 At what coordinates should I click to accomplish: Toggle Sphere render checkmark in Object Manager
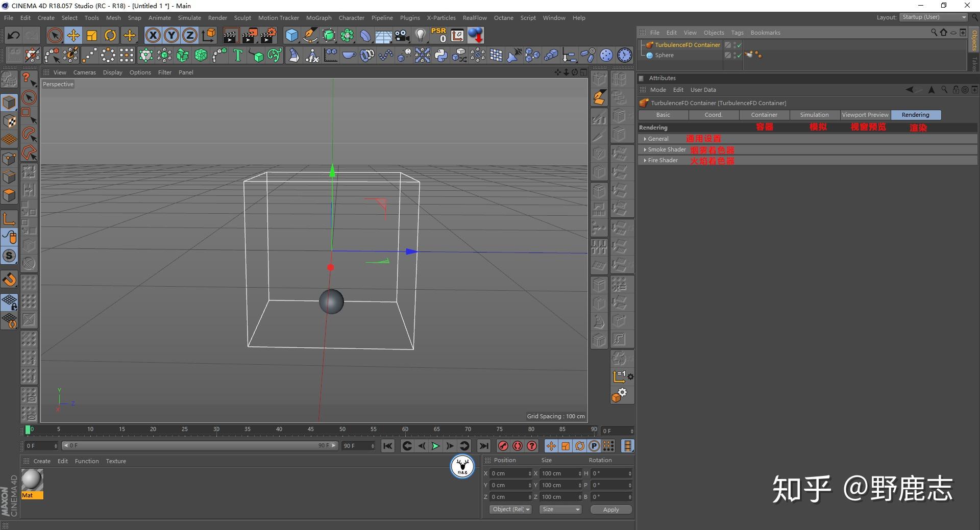coord(739,56)
